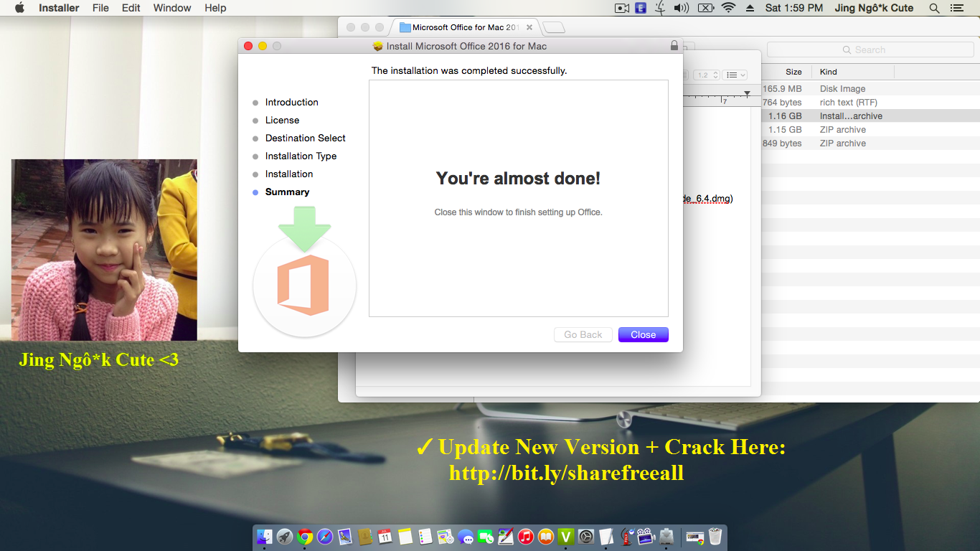The image size is (980, 551).
Task: Open the Installer drive icon in Dock
Action: [666, 536]
